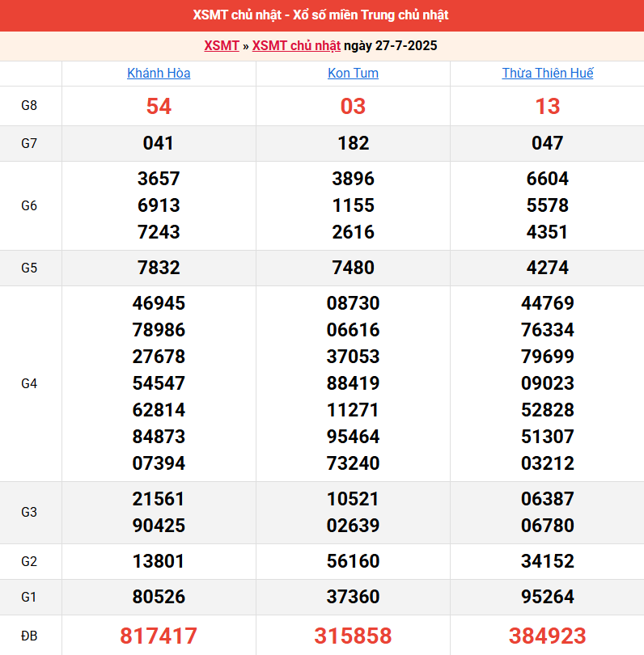Select G2 number 13801
Image resolution: width=644 pixels, height=655 pixels.
pos(159,561)
